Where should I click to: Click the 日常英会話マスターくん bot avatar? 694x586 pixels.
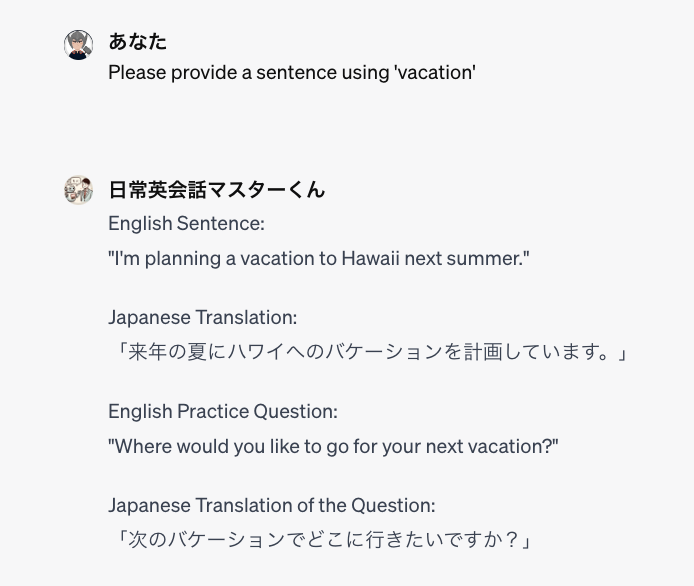point(79,190)
